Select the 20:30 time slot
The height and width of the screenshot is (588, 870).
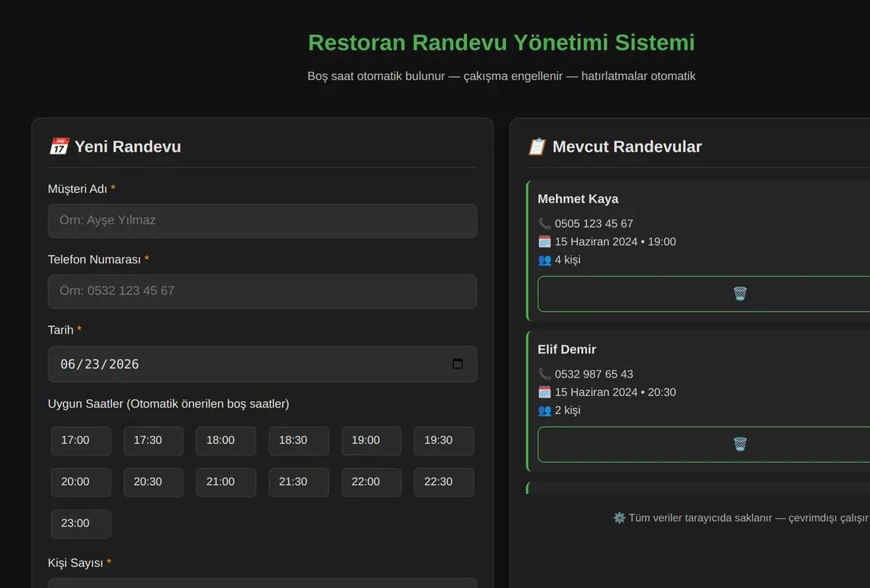click(154, 482)
